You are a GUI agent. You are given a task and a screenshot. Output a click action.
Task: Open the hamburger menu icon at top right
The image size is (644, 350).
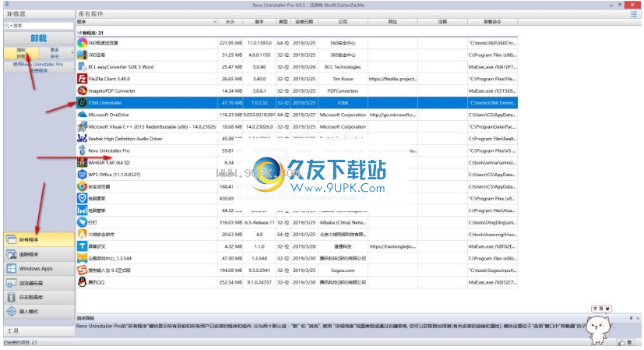click(634, 14)
